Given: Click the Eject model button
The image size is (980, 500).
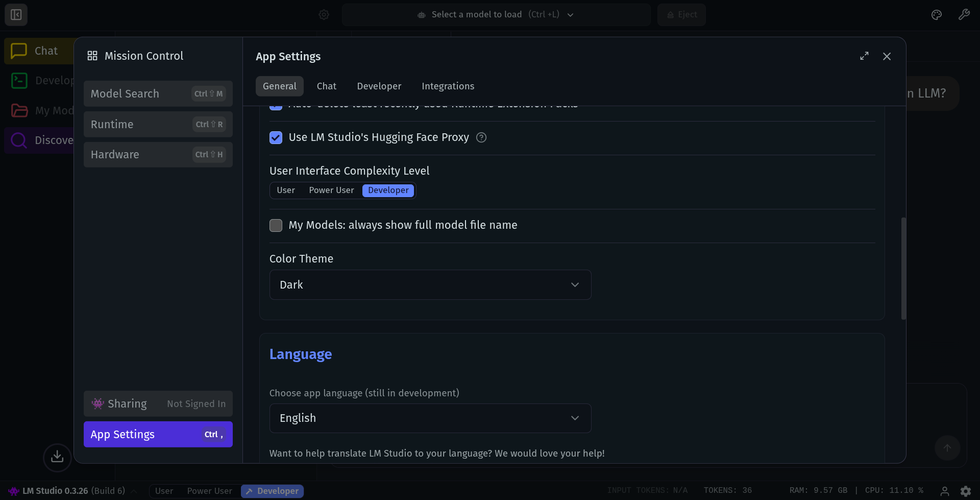Looking at the screenshot, I should pyautogui.click(x=681, y=15).
